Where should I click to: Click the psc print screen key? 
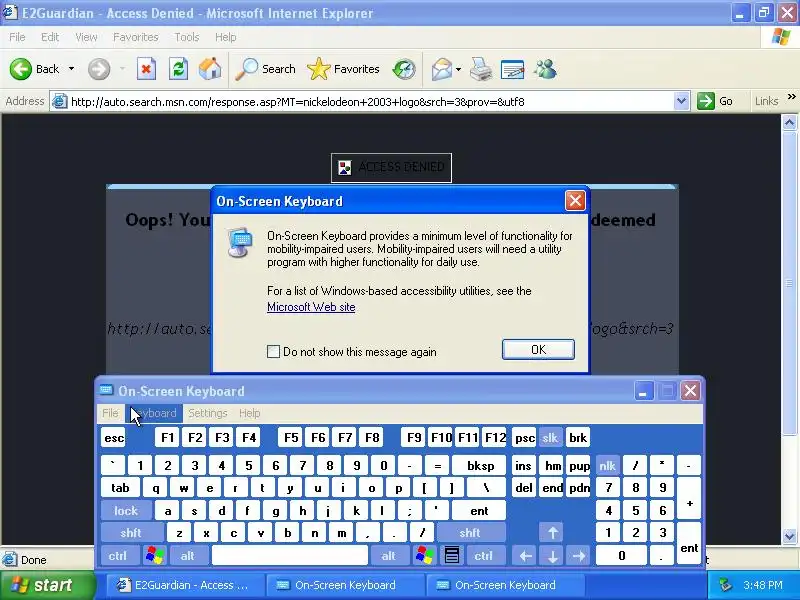tap(524, 438)
